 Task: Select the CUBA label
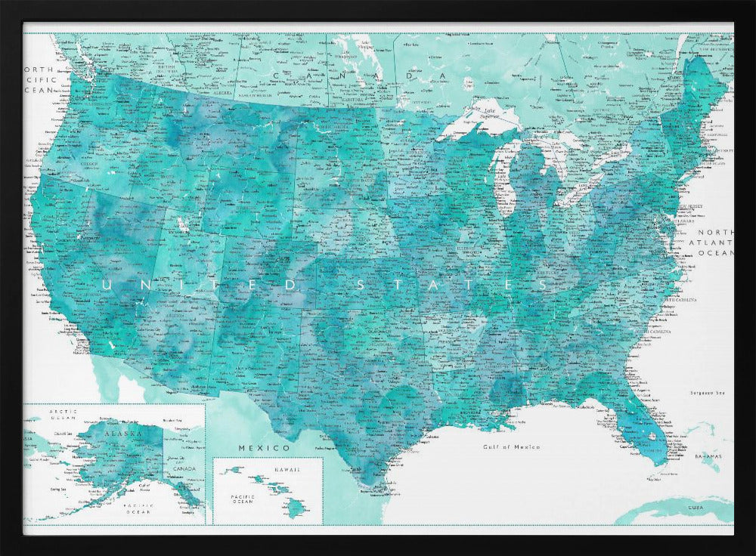point(700,508)
